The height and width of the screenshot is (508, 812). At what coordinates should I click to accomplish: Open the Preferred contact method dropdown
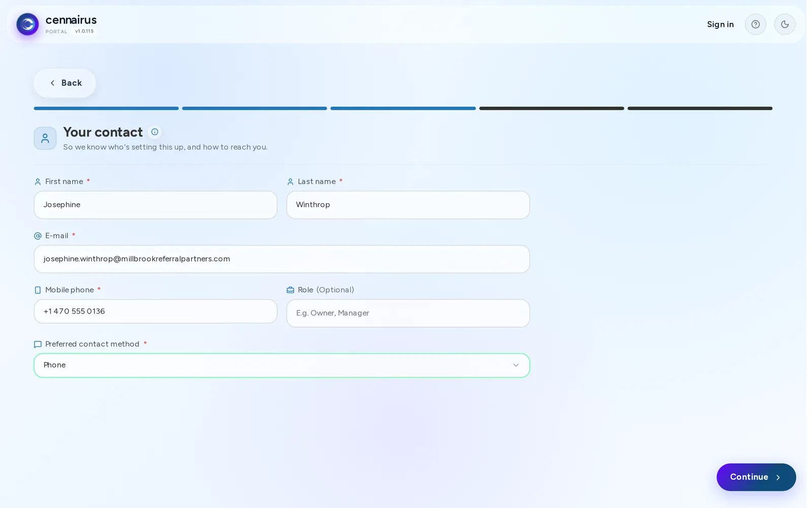[x=282, y=365]
